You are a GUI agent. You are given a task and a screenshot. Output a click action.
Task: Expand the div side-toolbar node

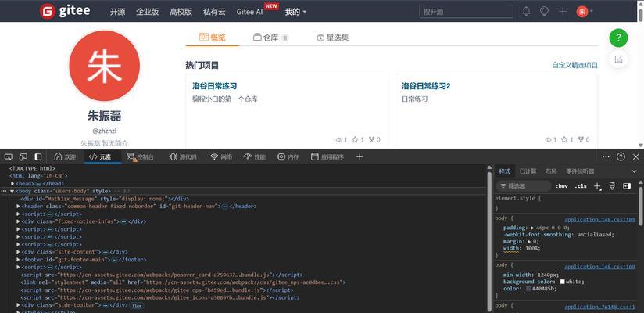[18, 305]
